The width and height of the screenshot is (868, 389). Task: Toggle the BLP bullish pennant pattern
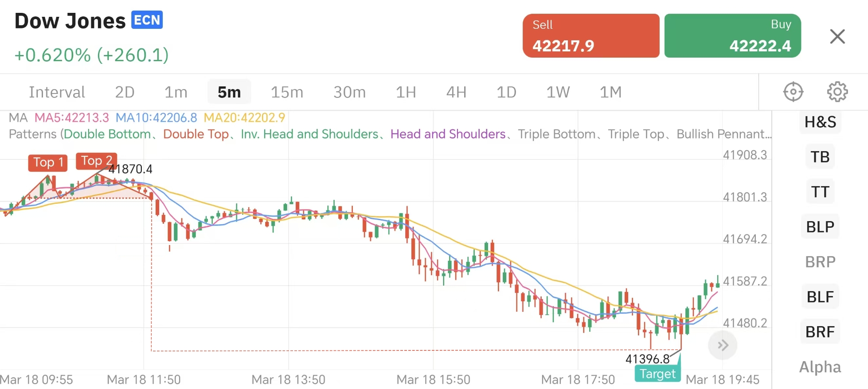820,227
